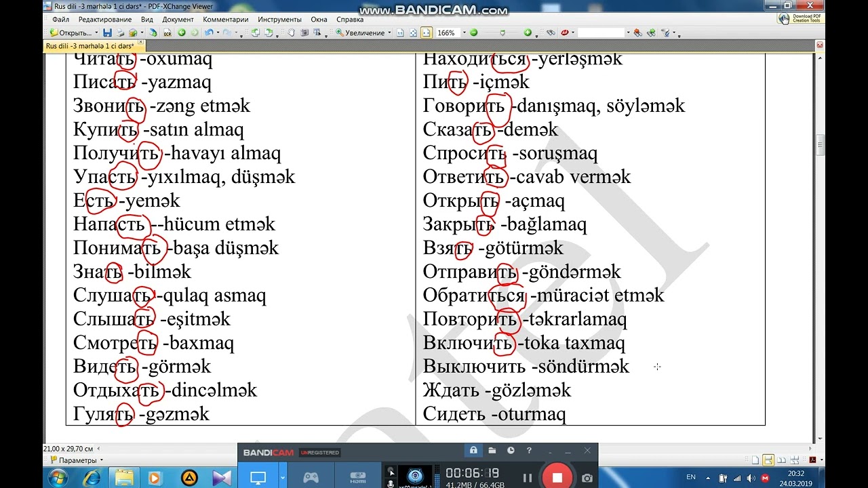868x488 pixels.
Task: Rotate the page clockwise
Action: [x=269, y=33]
